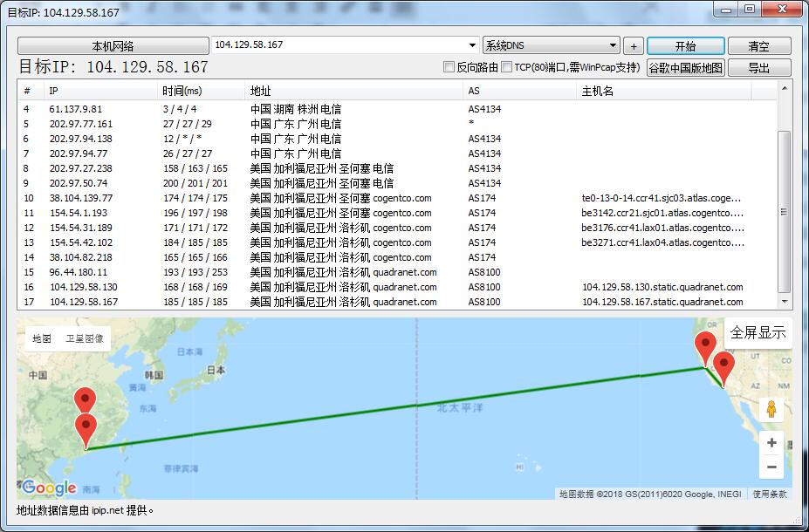This screenshot has height=532, width=809.
Task: Open 谷歌中国版地图 map option
Action: (685, 68)
